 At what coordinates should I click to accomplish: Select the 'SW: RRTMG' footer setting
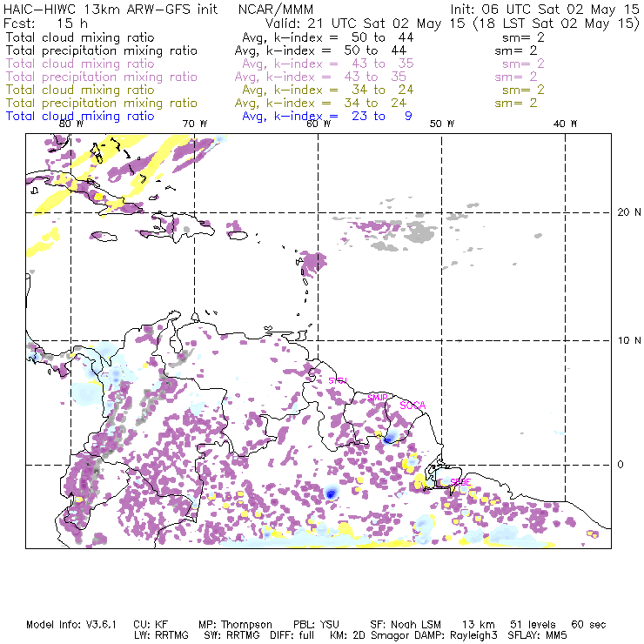tap(232, 635)
